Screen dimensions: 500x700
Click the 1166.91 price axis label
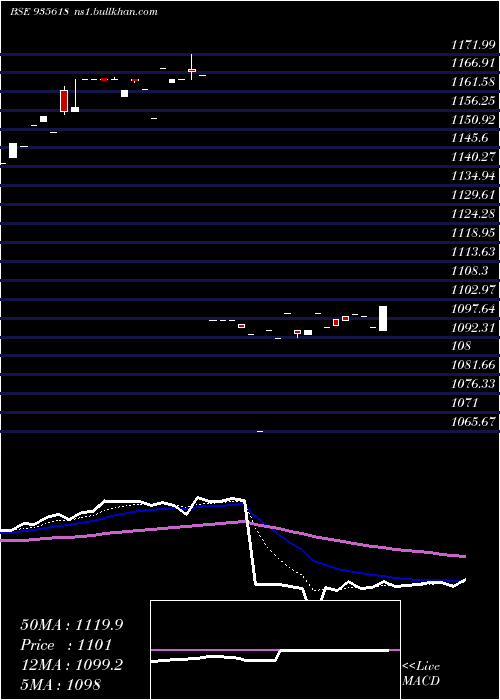(x=473, y=63)
